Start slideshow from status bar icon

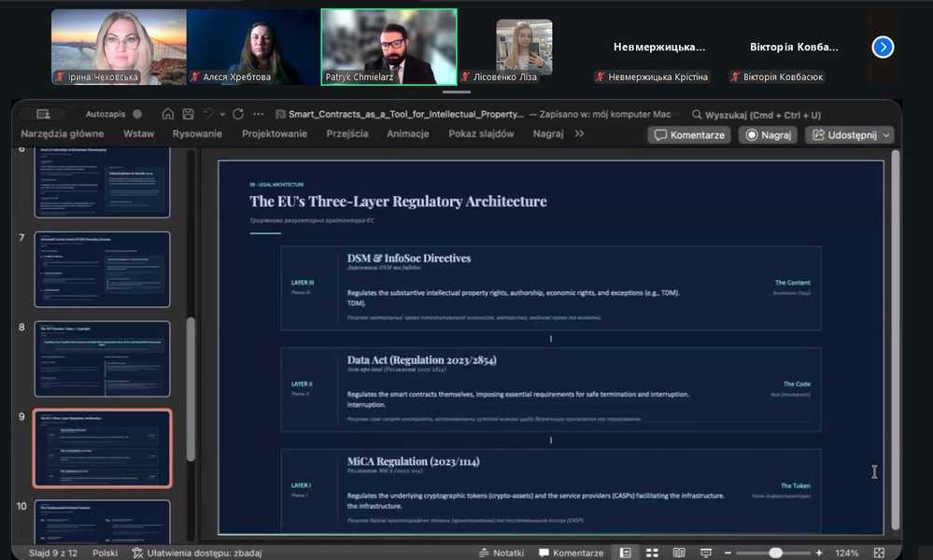pos(706,553)
